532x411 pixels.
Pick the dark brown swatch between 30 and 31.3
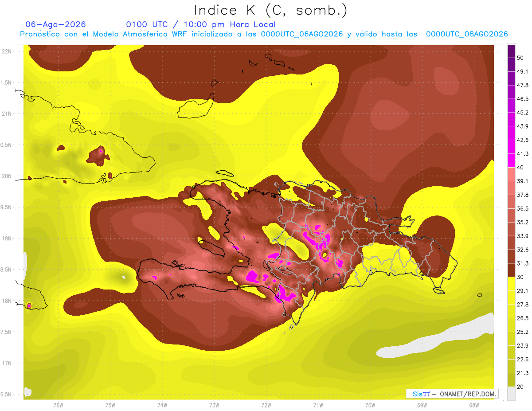511,270
